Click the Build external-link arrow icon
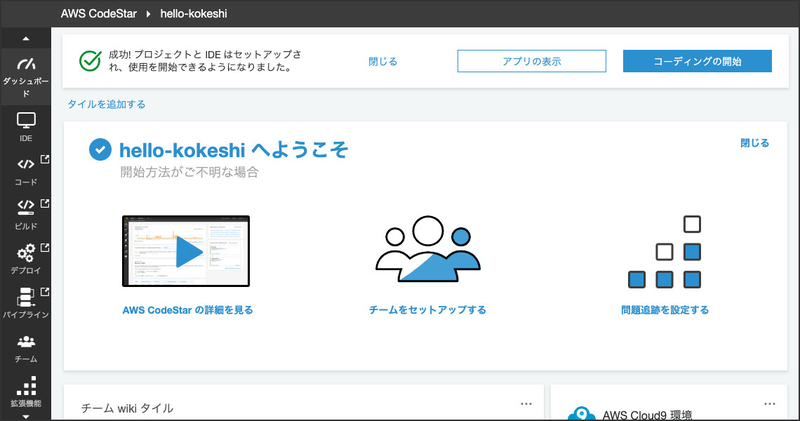The width and height of the screenshot is (800, 421). tap(45, 203)
